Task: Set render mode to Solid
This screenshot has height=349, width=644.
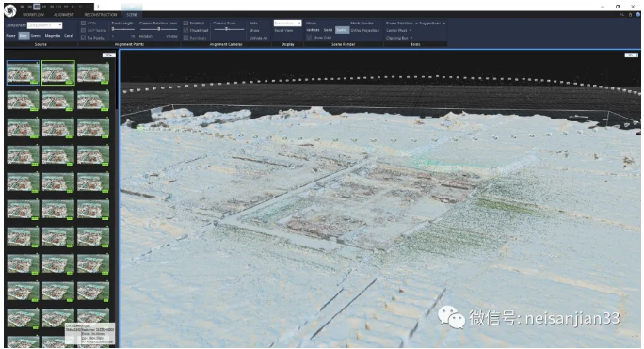Action: 328,30
